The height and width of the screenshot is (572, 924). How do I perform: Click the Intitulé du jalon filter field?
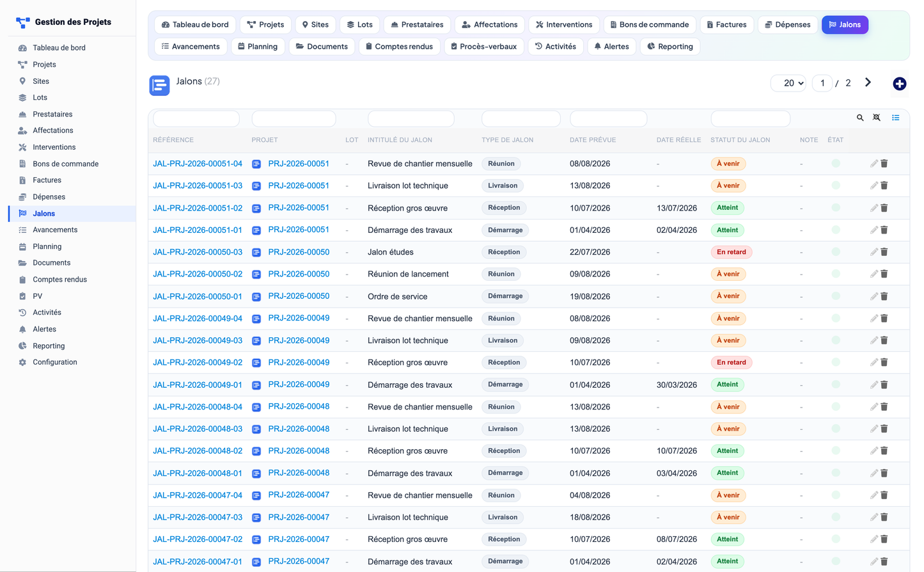coord(411,118)
